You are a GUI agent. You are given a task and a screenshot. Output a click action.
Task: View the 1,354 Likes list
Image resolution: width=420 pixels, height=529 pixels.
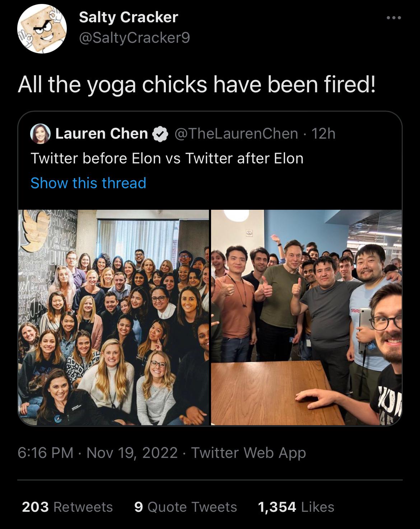tap(296, 507)
